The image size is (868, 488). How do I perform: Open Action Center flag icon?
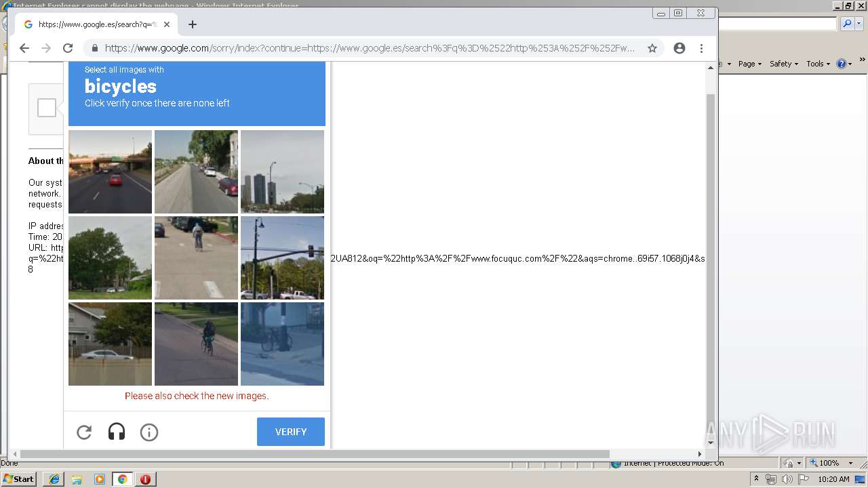(x=803, y=479)
